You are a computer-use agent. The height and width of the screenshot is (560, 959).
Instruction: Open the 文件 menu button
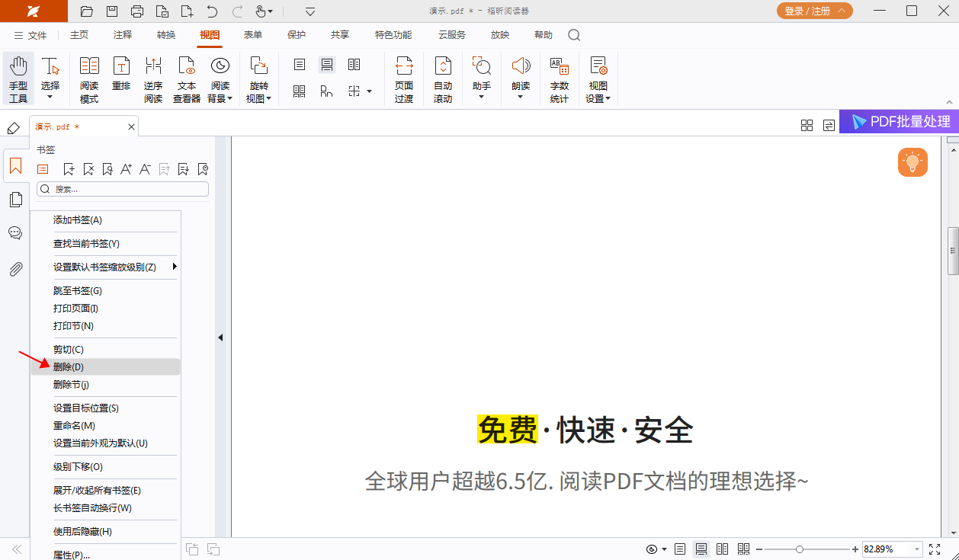pos(30,35)
